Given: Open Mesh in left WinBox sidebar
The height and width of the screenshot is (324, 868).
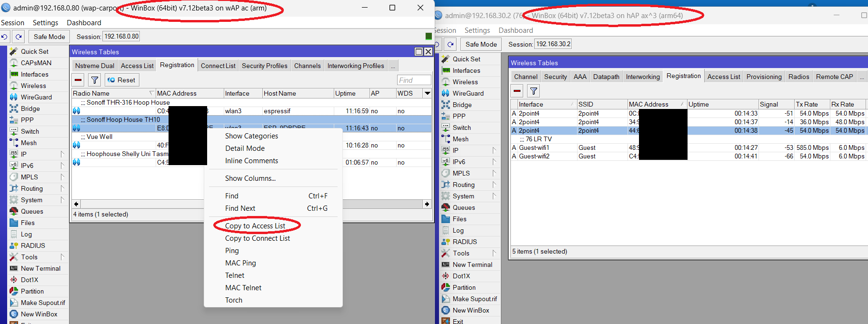Looking at the screenshot, I should [x=29, y=143].
